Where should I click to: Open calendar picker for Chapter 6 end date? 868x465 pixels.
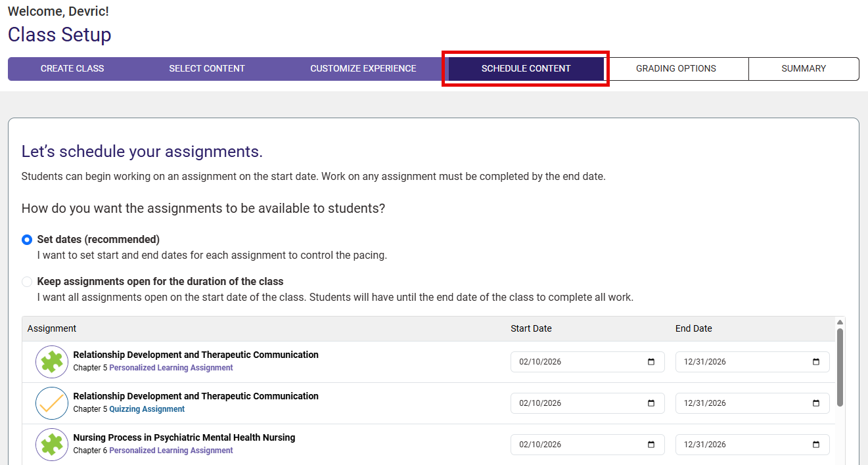[x=816, y=445]
